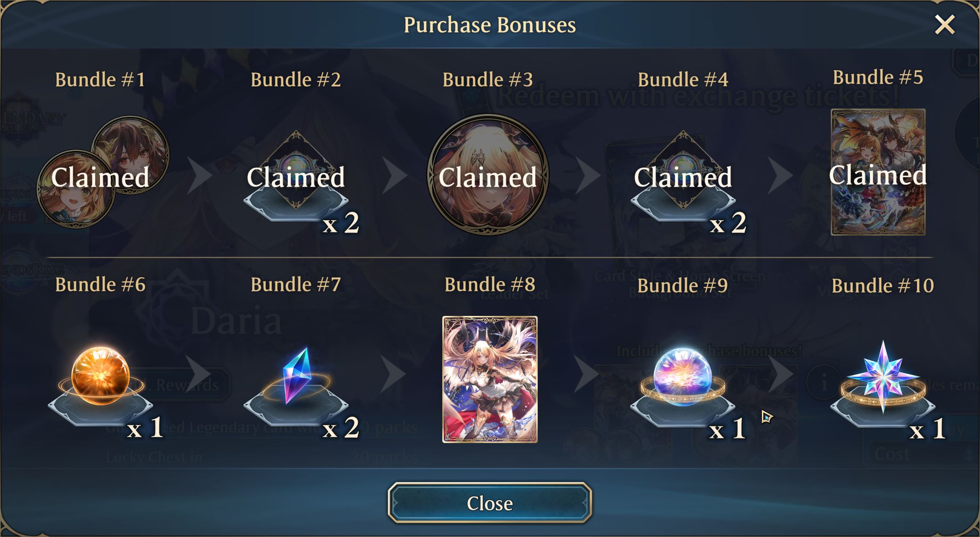Click the claimed emblem pair in Bundle #1
This screenshot has width=980, height=537.
(103, 172)
